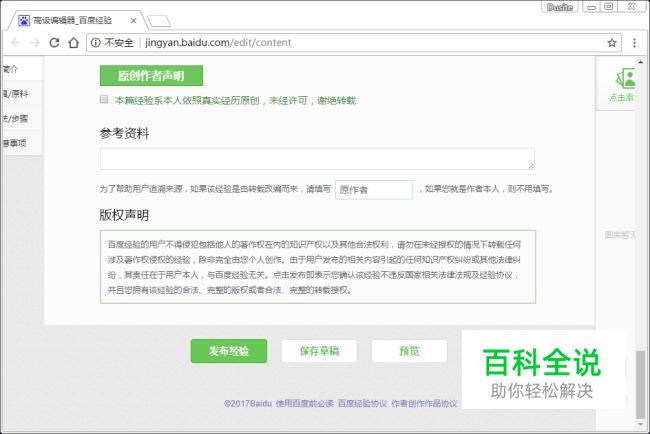This screenshot has width=650, height=434.
Task: Click the 参考资料 heading
Action: pyautogui.click(x=124, y=133)
